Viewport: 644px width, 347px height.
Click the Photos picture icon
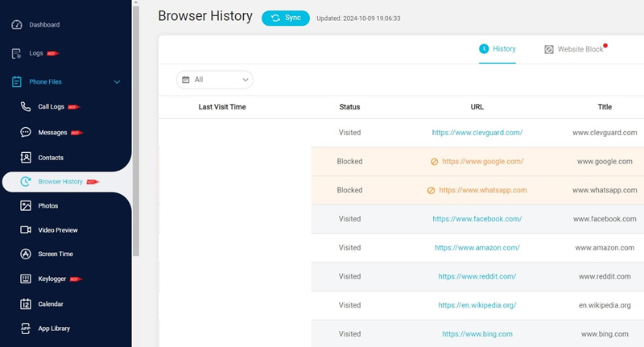click(26, 206)
